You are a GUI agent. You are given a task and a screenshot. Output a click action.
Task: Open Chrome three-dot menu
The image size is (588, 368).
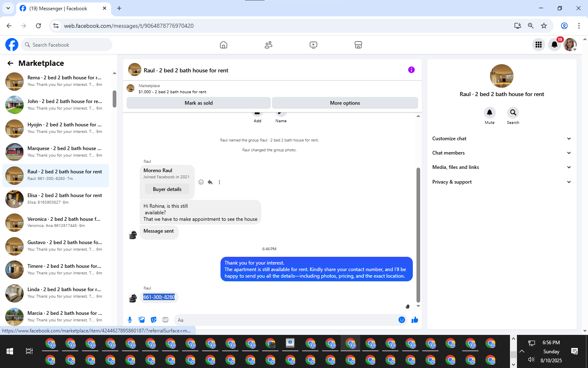[579, 26]
